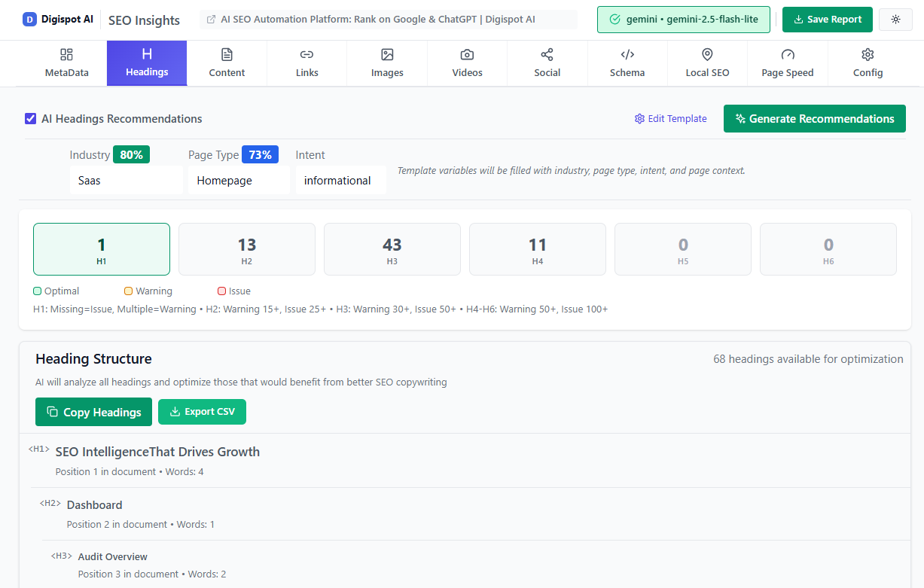Uncheck AI Headings Recommendations checkbox
924x588 pixels.
coord(30,118)
